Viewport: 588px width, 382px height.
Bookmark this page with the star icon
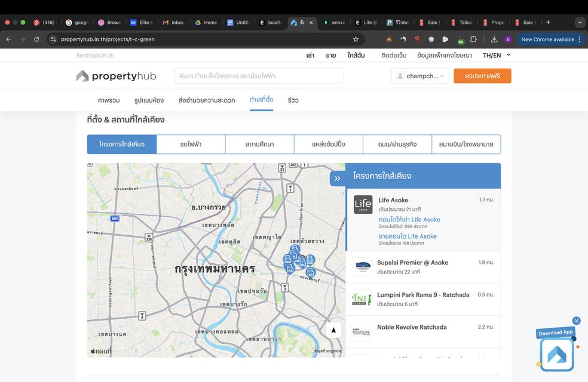356,39
